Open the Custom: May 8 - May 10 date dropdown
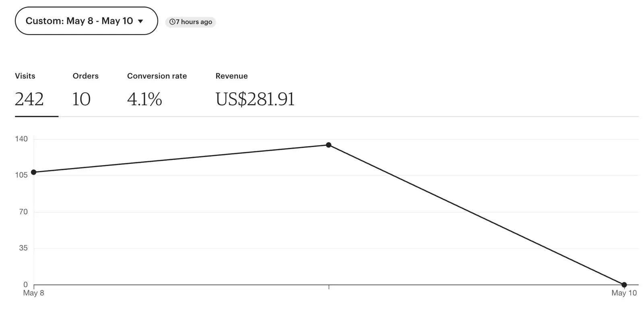Viewport: 644px width, 313px height. point(86,21)
